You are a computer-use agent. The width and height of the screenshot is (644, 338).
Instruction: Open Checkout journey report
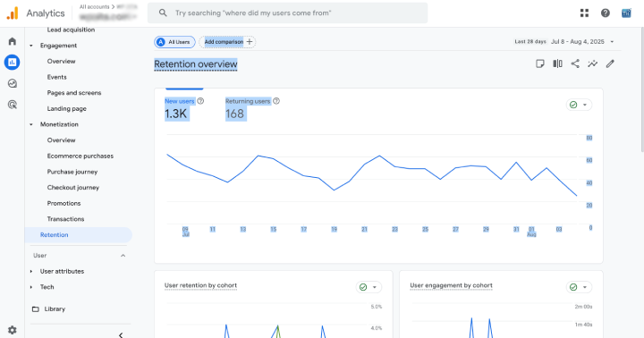73,188
